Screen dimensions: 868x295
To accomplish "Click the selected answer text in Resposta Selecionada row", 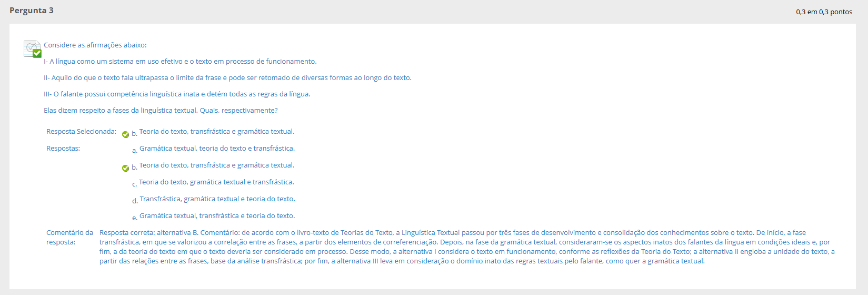I will 216,132.
